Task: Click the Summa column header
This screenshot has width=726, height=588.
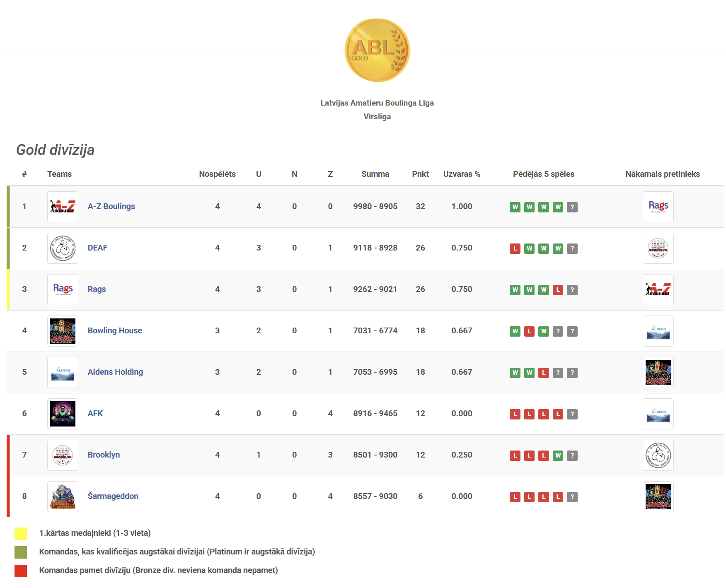Action: 375,174
